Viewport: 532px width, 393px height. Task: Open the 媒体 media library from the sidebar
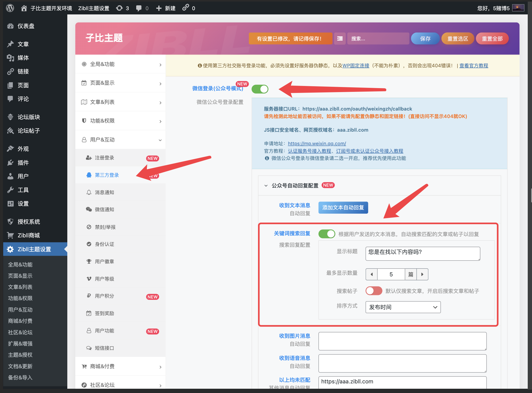[23, 58]
